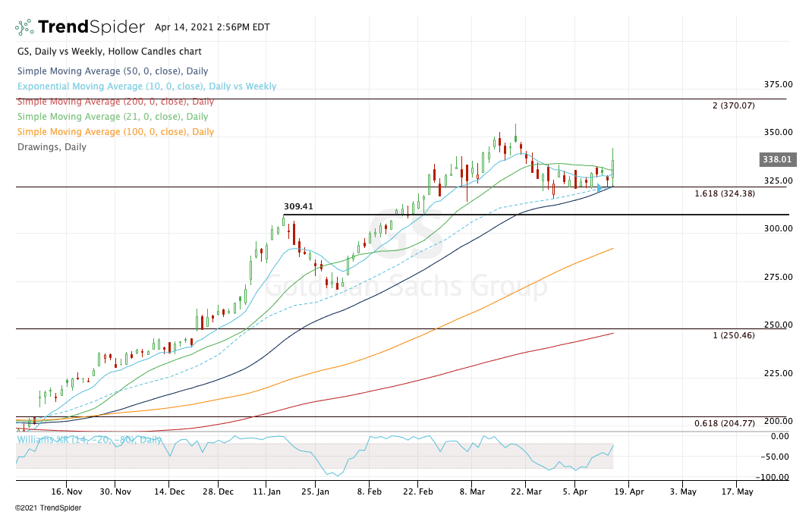This screenshot has height=515, width=812.
Task: Click the 19. Apr date axis label
Action: pyautogui.click(x=628, y=491)
